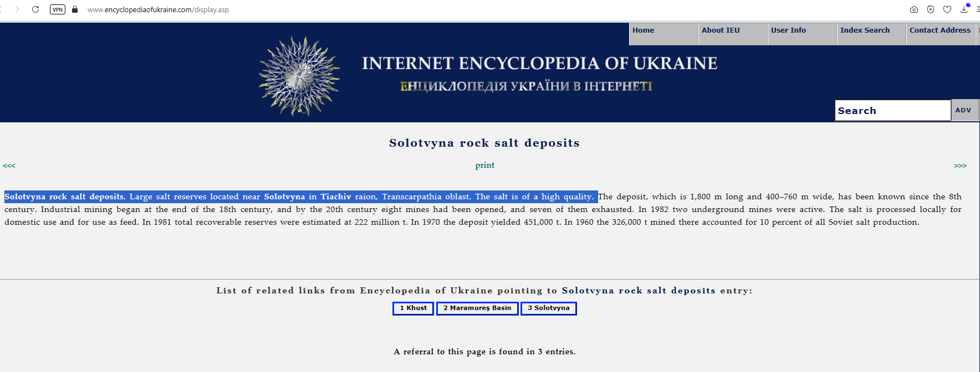This screenshot has width=980, height=372.
Task: Open related link 1 Khust
Action: click(413, 308)
